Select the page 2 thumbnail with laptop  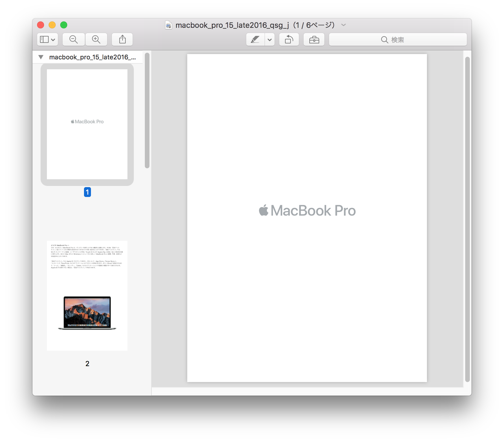point(87,295)
